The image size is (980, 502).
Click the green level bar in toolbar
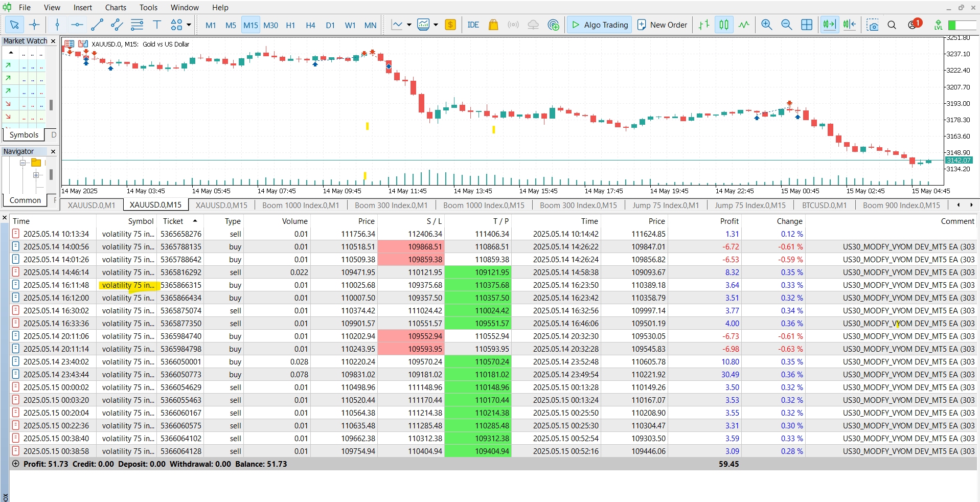(952, 25)
